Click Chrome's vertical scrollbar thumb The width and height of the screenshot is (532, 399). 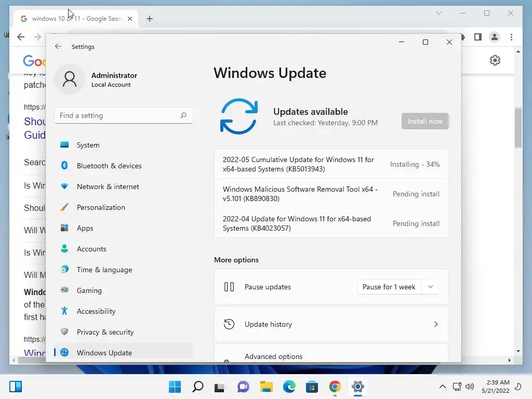pyautogui.click(x=518, y=127)
